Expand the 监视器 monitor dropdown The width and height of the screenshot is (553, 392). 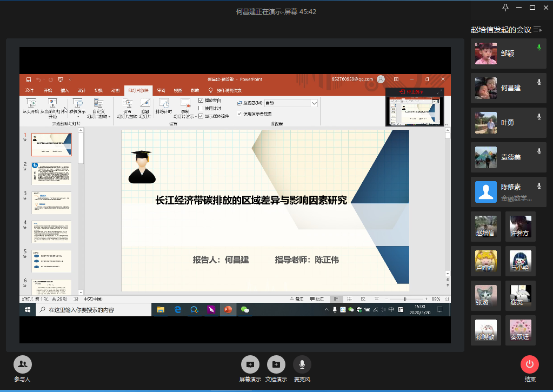point(314,103)
